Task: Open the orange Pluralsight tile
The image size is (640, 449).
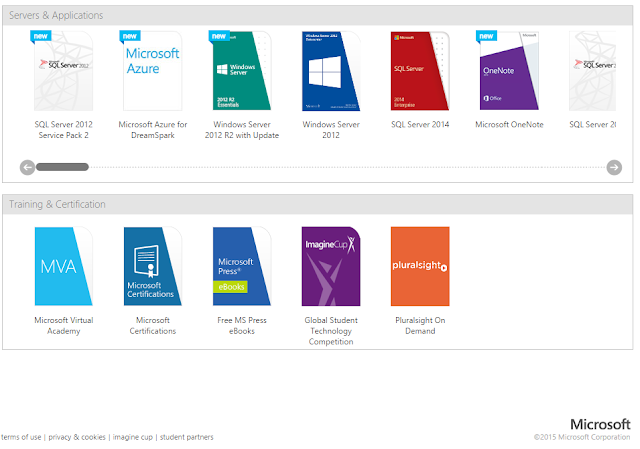Action: pyautogui.click(x=420, y=266)
